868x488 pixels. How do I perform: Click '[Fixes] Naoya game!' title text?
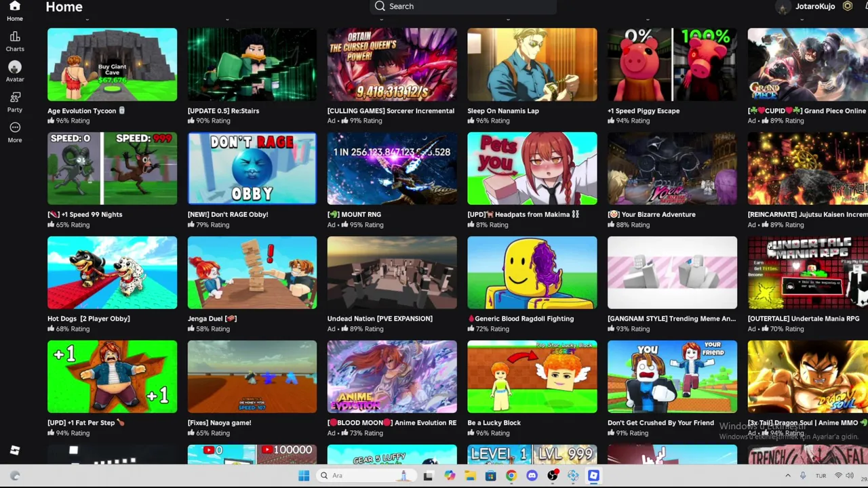219,423
